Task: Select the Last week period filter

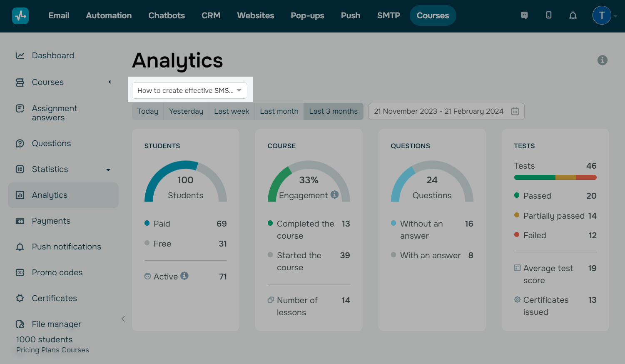Action: (x=232, y=111)
